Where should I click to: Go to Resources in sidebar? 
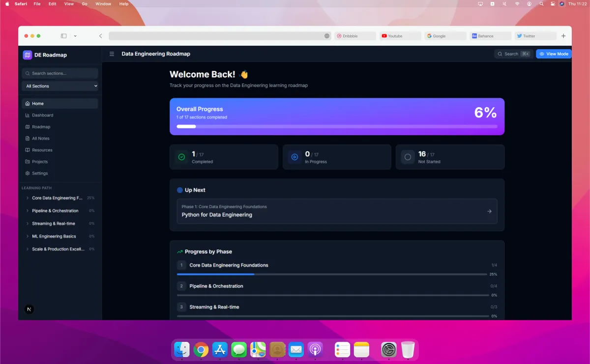pos(42,150)
